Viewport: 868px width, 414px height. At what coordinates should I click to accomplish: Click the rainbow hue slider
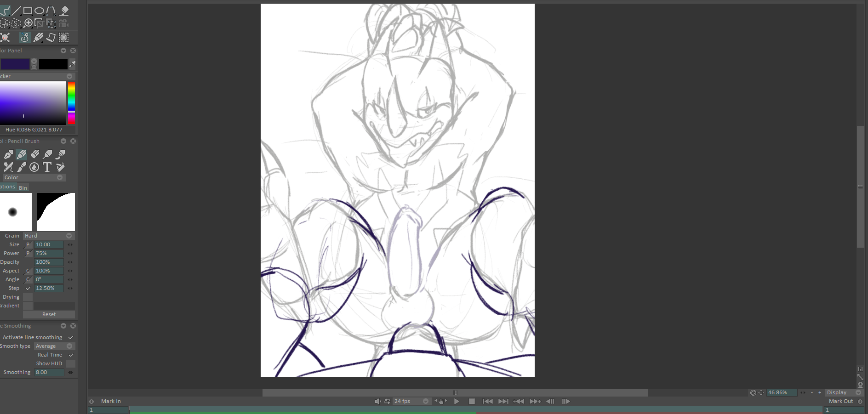point(71,103)
